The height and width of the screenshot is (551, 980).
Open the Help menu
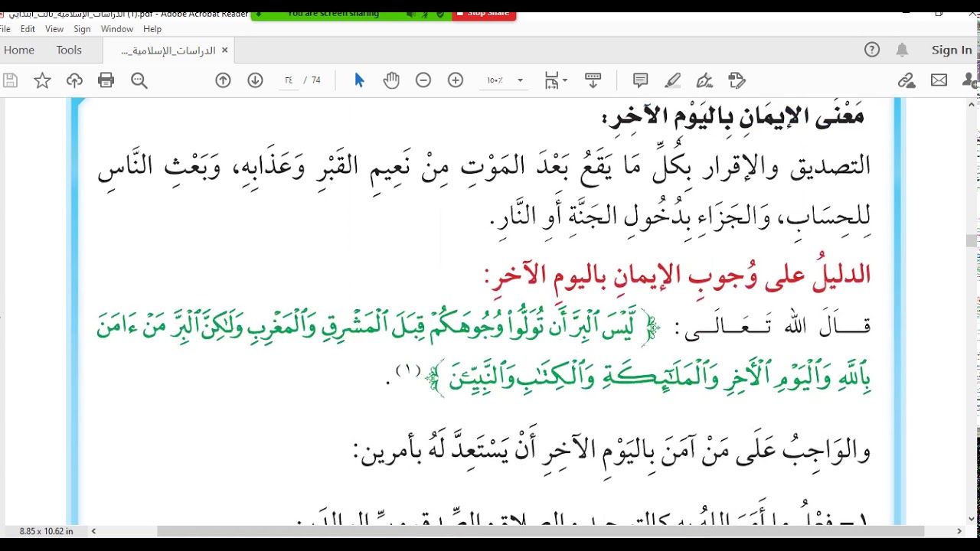(152, 29)
